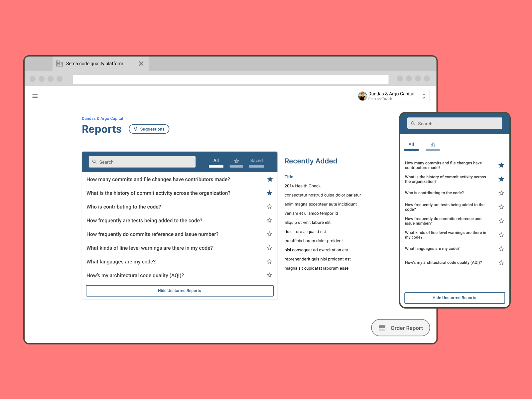Viewport: 532px width, 399px height.
Task: Star 'commits reference and issue number' mobile row
Action: [501, 221]
